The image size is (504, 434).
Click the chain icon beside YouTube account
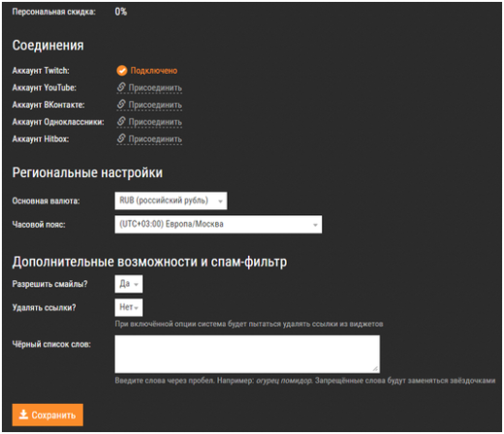121,87
